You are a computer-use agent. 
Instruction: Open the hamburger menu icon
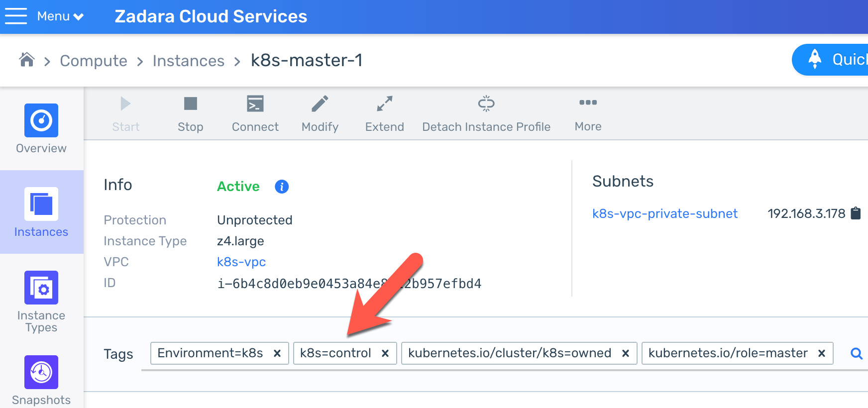tap(16, 16)
